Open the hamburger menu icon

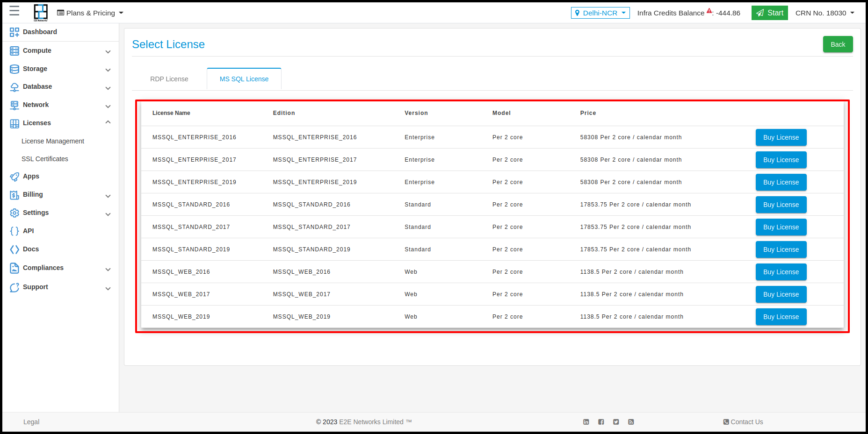coord(14,11)
